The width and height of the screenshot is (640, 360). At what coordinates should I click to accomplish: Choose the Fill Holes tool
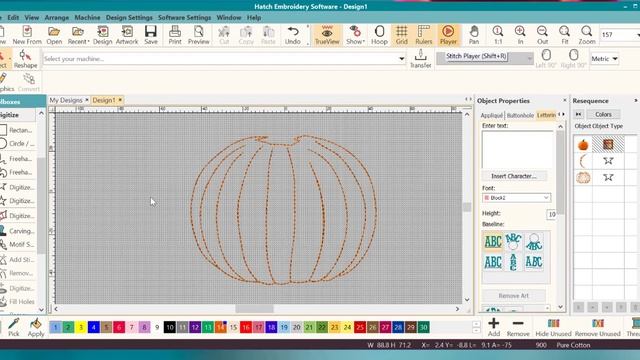tap(17, 302)
